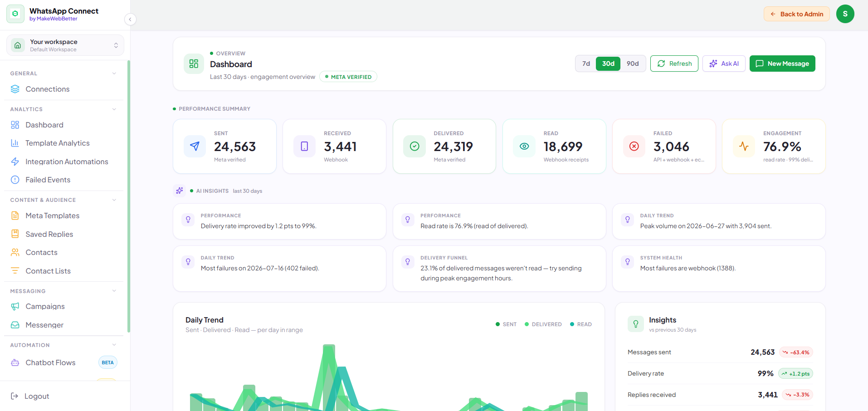The image size is (868, 411).
Task: Click the New Message button
Action: (x=782, y=64)
